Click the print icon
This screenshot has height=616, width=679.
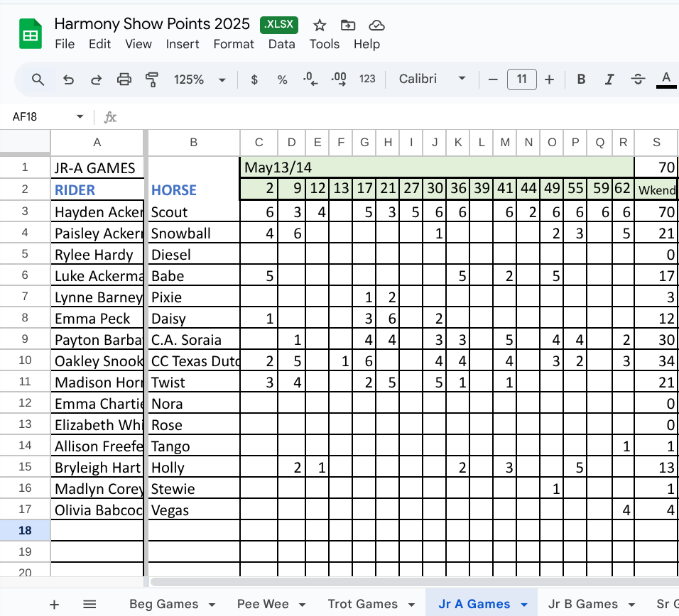pyautogui.click(x=124, y=79)
